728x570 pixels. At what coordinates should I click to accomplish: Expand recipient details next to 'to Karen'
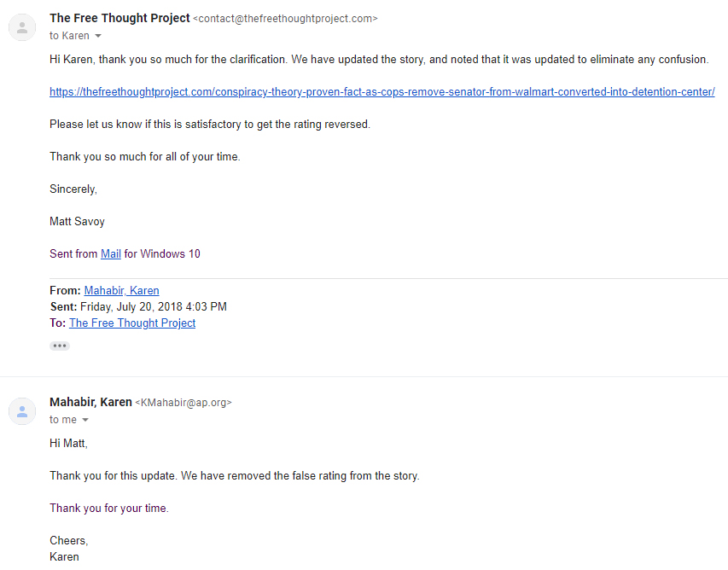[98, 36]
